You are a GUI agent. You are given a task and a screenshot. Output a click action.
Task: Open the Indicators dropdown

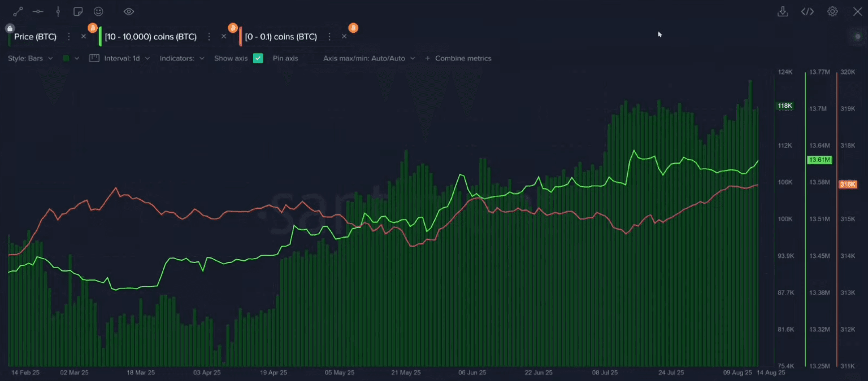tap(181, 58)
